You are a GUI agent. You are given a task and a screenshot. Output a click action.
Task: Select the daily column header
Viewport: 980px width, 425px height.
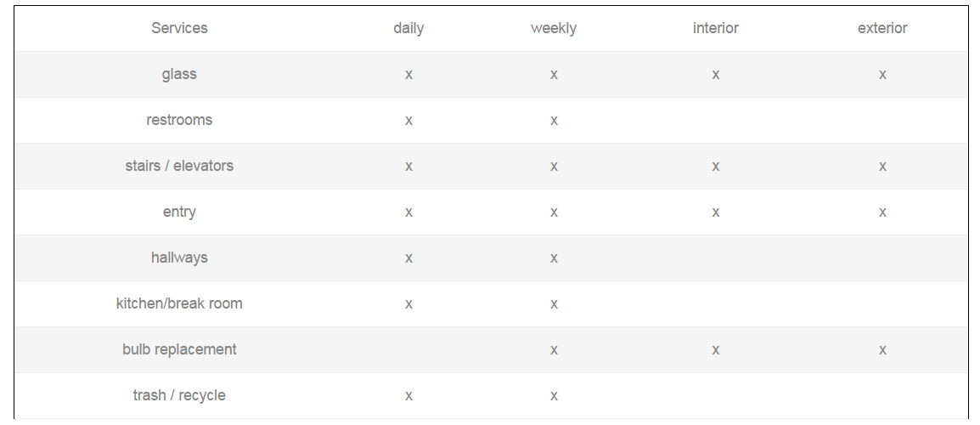click(x=408, y=29)
